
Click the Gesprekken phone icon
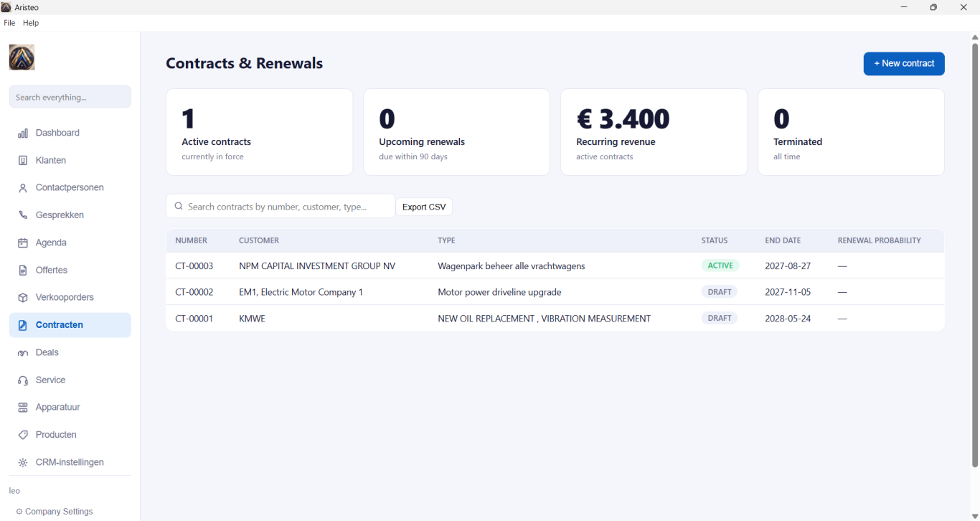pos(23,215)
